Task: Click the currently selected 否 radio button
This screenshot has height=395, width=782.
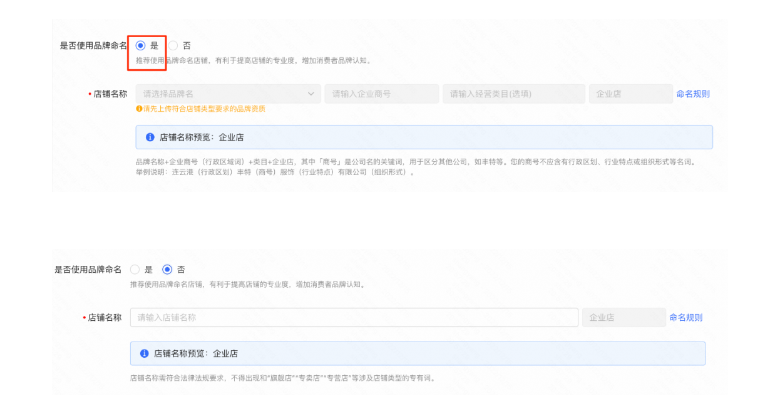Action: coord(167,269)
